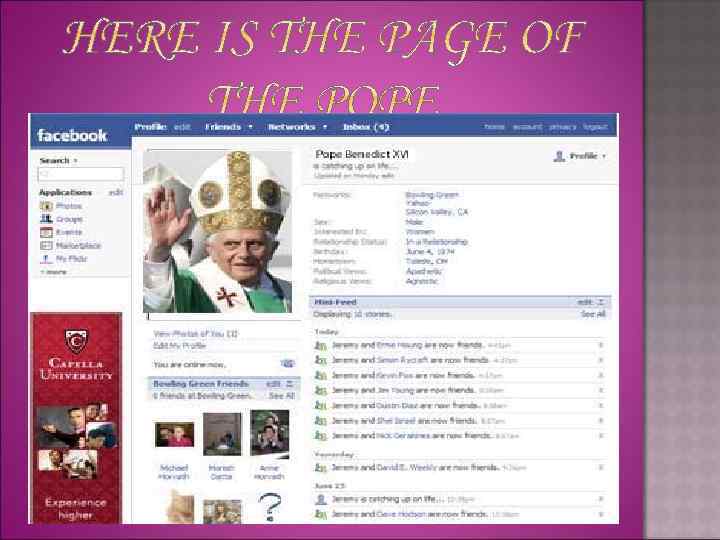Click 'edit' beside Applications heading
This screenshot has height=540, width=720.
point(116,192)
